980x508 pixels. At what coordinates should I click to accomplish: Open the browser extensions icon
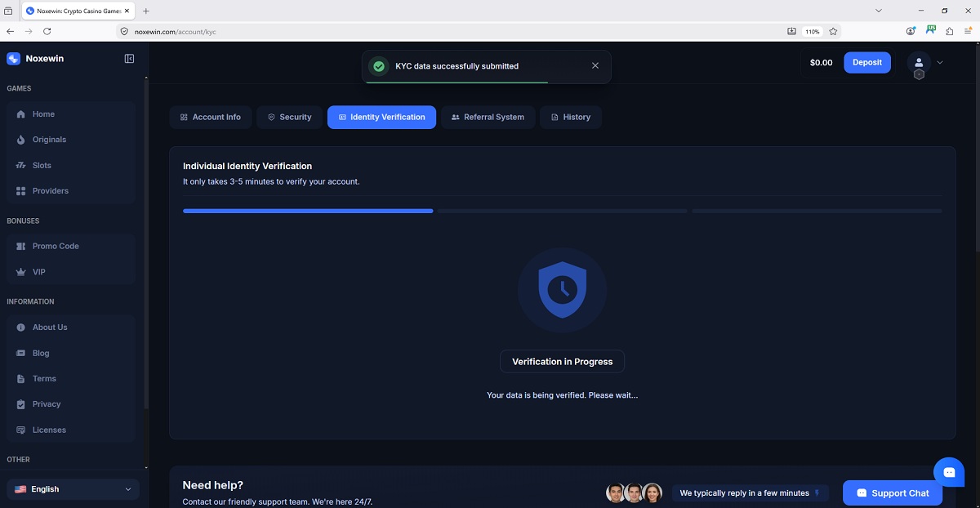point(950,31)
